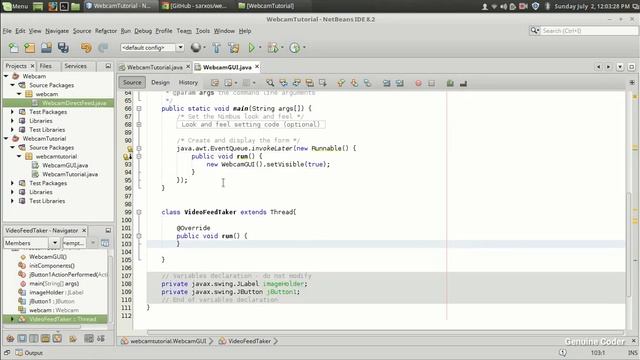The height and width of the screenshot is (360, 640).
Task: Click the globe browser icon in the main toolbar
Action: (196, 47)
